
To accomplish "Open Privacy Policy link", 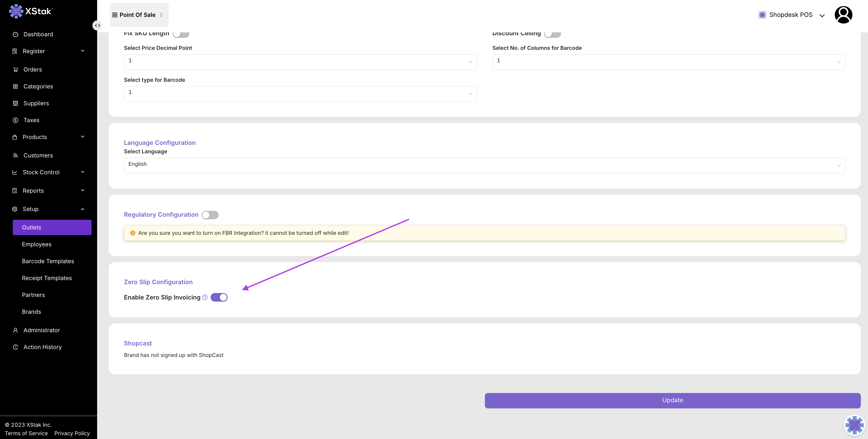I will click(x=72, y=433).
